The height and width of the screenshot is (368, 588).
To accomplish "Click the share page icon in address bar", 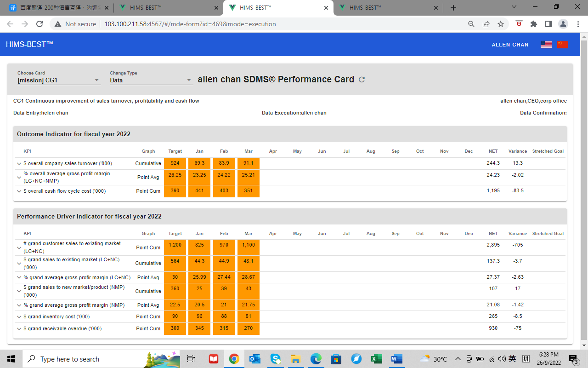I will [486, 24].
